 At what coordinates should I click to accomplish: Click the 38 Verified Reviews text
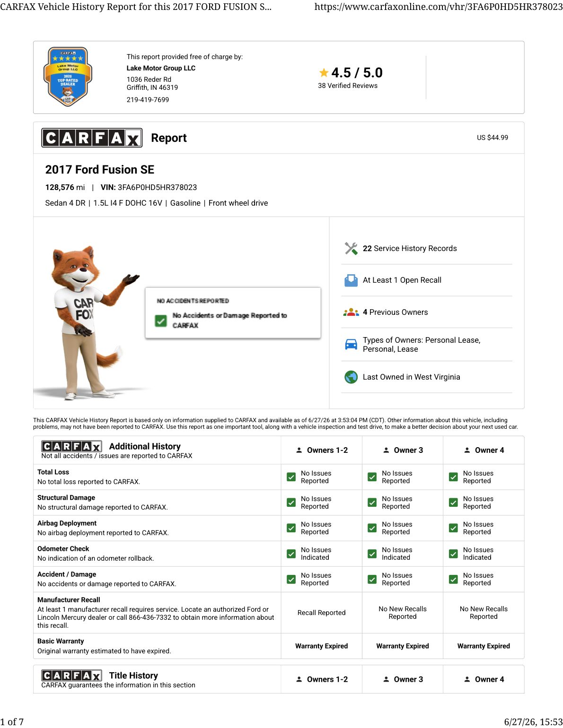(348, 86)
